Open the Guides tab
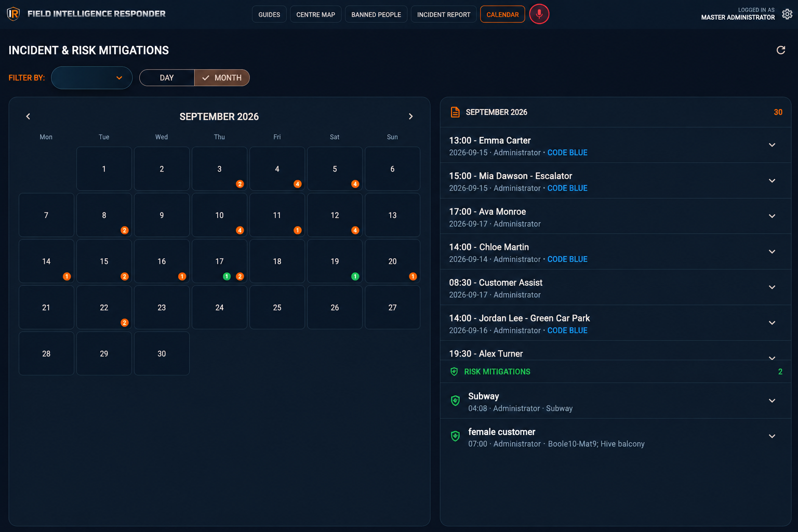798x532 pixels. [x=269, y=15]
